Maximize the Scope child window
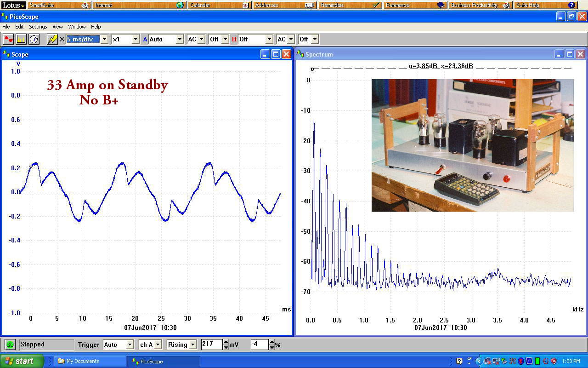Image resolution: width=588 pixels, height=368 pixels. [x=276, y=54]
